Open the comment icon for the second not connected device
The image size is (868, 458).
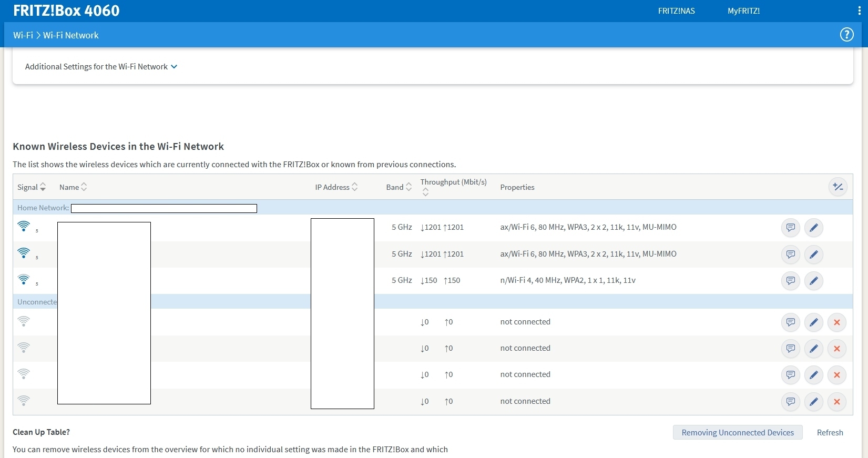click(x=790, y=349)
